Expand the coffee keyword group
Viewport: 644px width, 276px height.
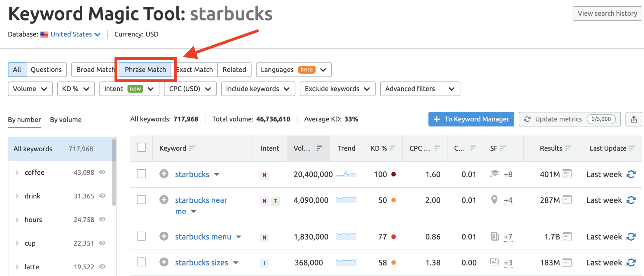pos(17,172)
